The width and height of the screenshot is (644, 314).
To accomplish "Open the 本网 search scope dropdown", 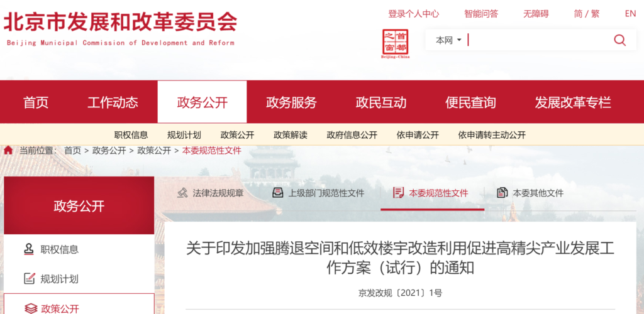I will click(x=448, y=40).
